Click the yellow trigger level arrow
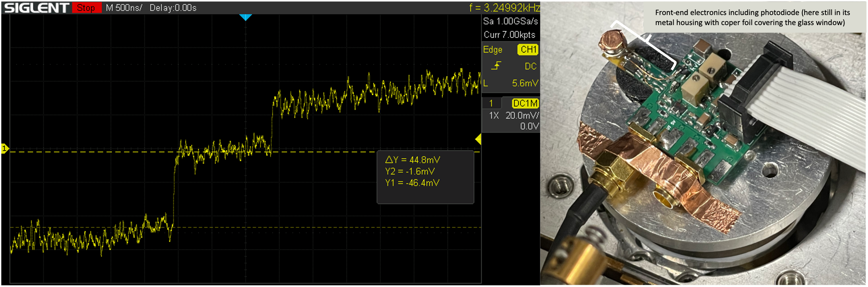 click(x=478, y=139)
